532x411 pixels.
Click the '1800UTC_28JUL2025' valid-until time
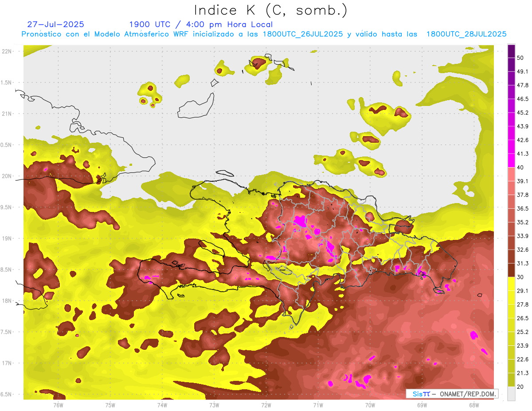click(x=466, y=34)
